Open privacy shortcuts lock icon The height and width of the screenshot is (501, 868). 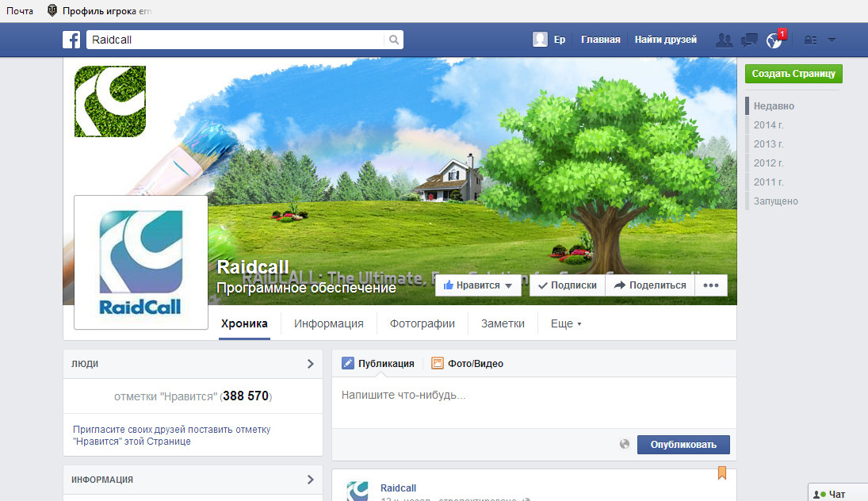coord(810,40)
